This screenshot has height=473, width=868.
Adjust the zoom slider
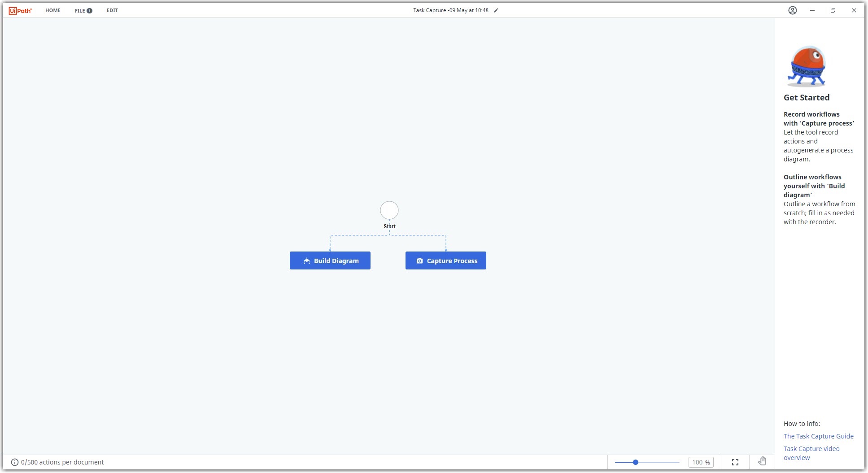(635, 462)
